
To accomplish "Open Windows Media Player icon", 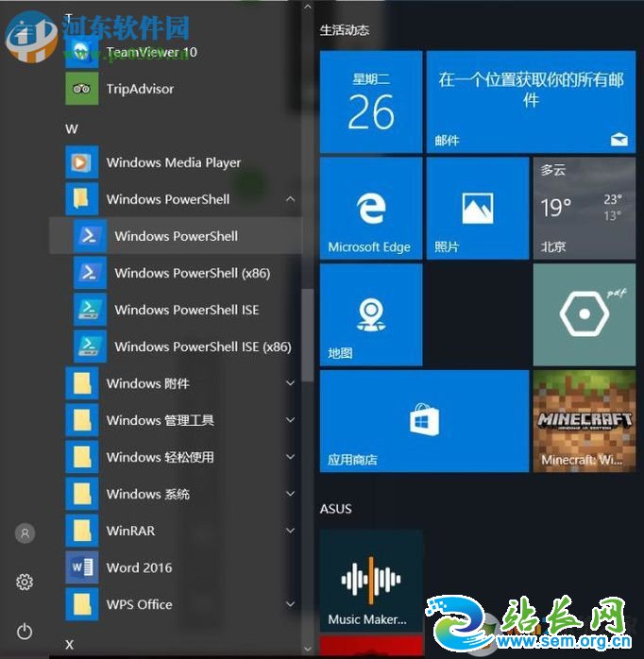I will [x=82, y=162].
